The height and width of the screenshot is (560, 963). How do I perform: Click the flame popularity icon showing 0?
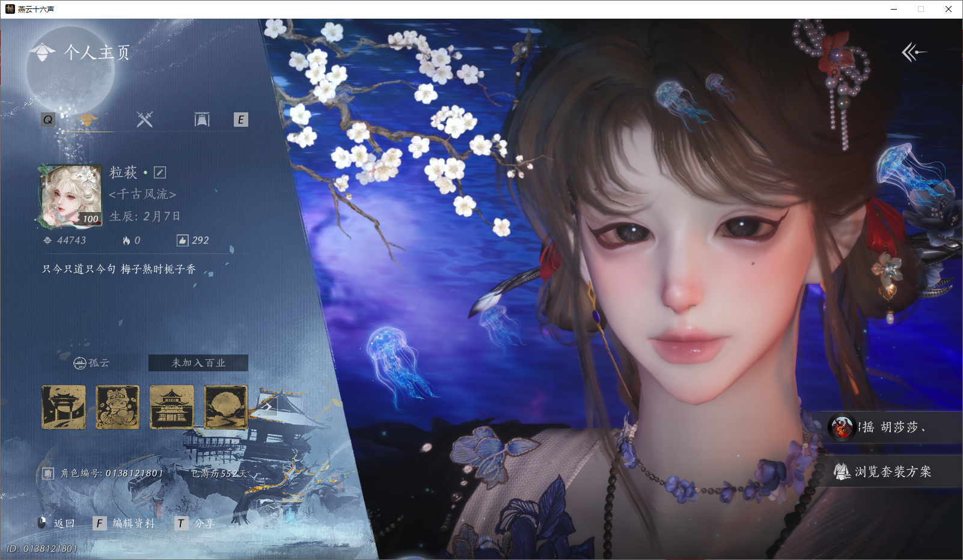(126, 240)
